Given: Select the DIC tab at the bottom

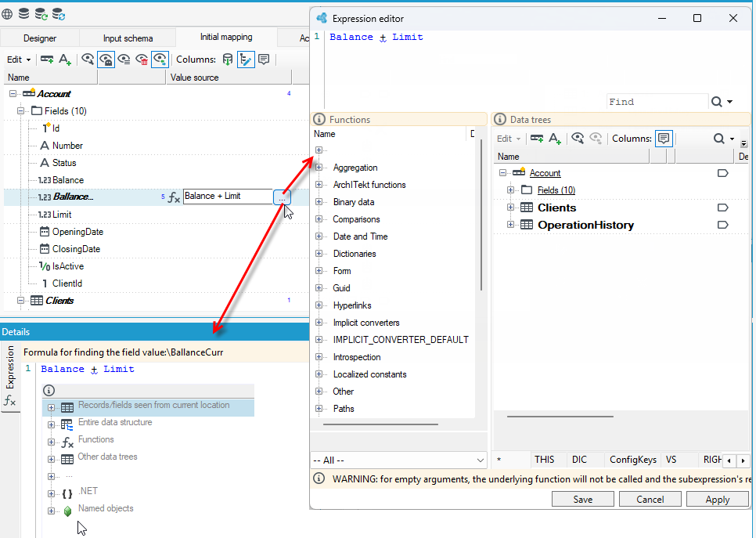Looking at the screenshot, I should coord(579,460).
